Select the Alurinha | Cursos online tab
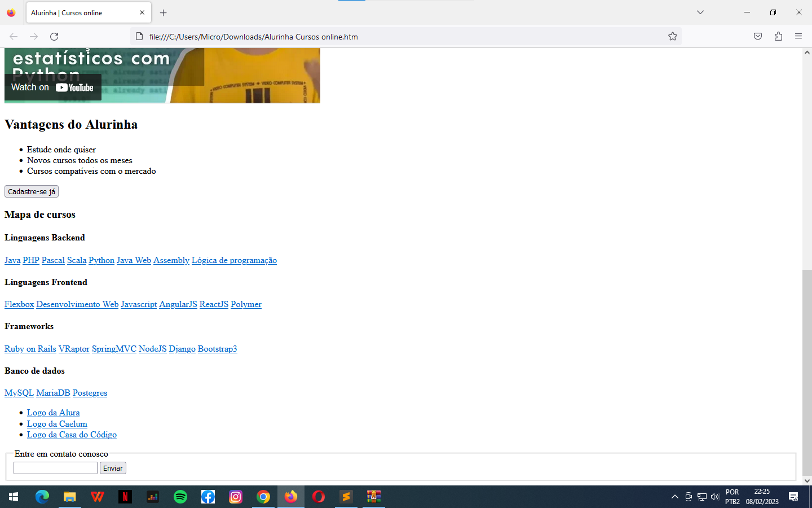Viewport: 812px width, 508px height. point(88,12)
